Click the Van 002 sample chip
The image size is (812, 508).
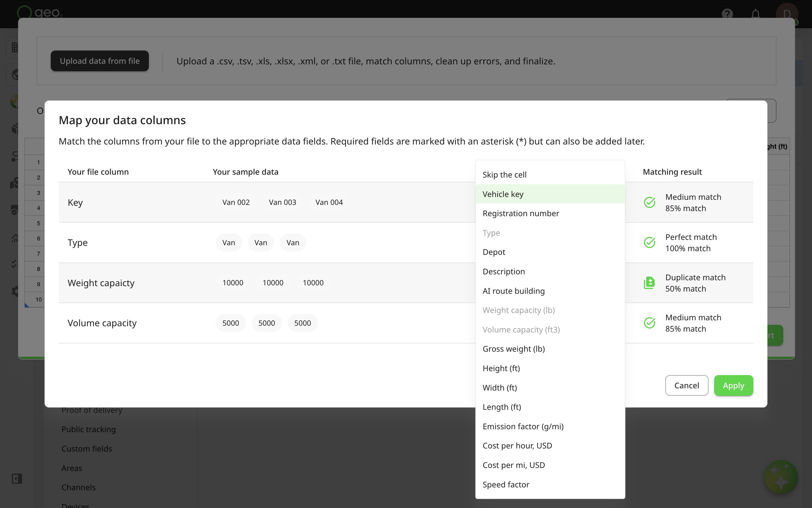(236, 202)
